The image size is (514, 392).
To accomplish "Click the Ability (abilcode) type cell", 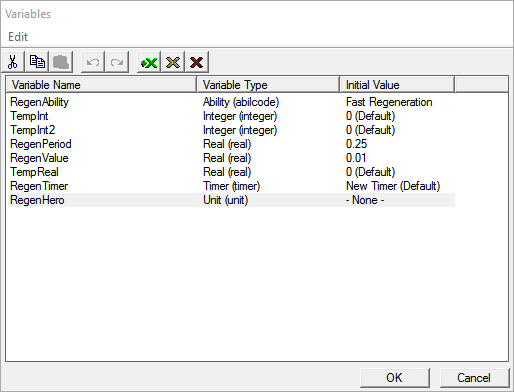I will 241,102.
